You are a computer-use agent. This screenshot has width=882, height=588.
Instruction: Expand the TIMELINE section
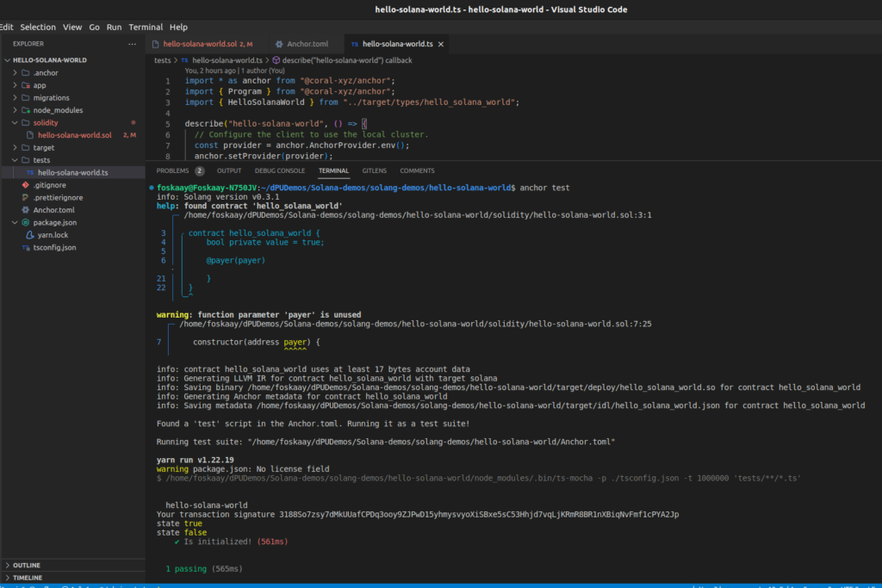click(x=28, y=578)
